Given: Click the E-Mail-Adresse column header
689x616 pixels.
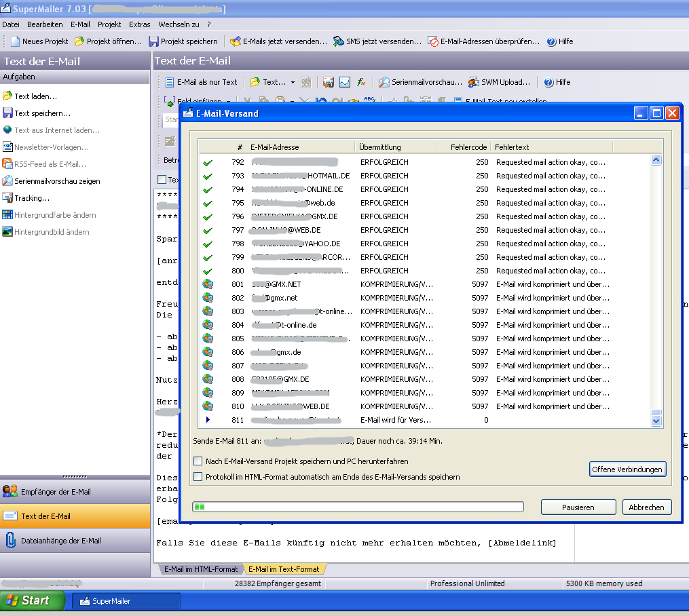Looking at the screenshot, I should pyautogui.click(x=301, y=147).
